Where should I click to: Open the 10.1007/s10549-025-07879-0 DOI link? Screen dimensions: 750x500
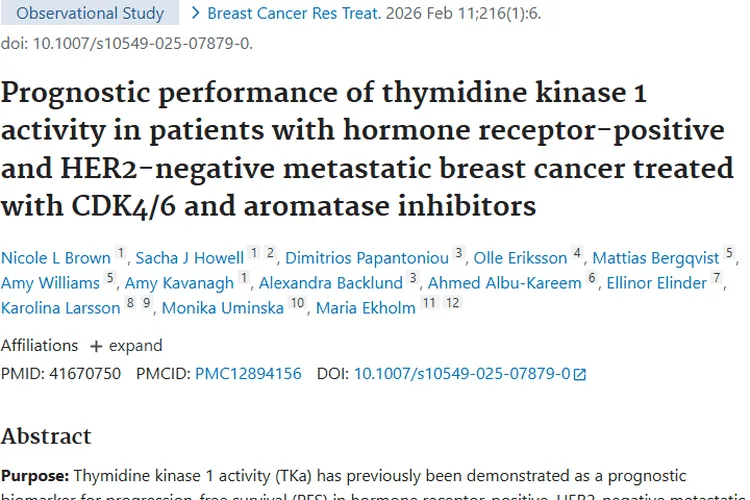point(462,374)
